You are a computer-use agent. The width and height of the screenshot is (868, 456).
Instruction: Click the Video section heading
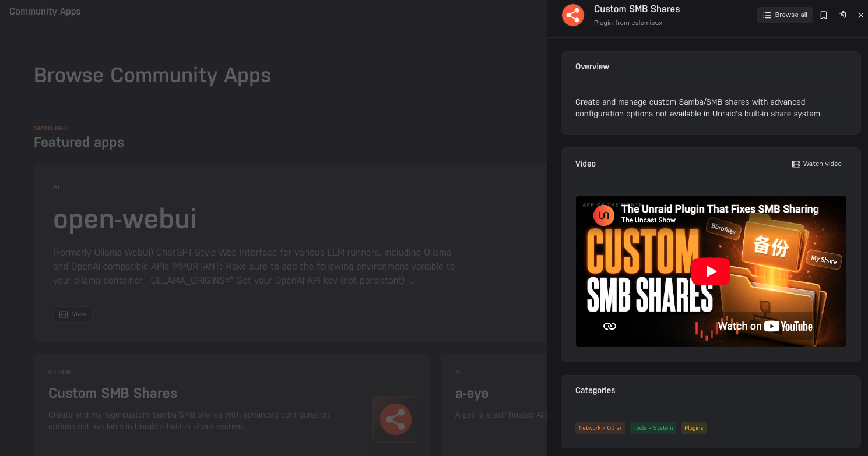point(585,164)
